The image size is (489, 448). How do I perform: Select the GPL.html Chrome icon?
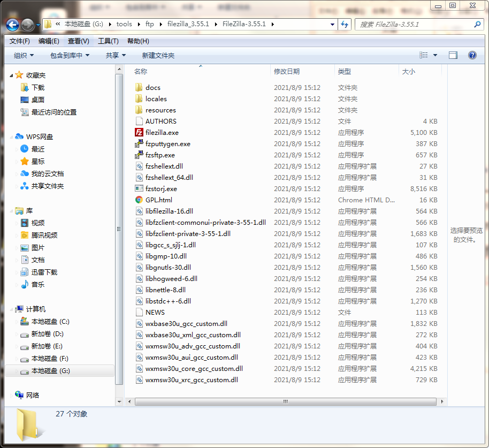(x=139, y=200)
